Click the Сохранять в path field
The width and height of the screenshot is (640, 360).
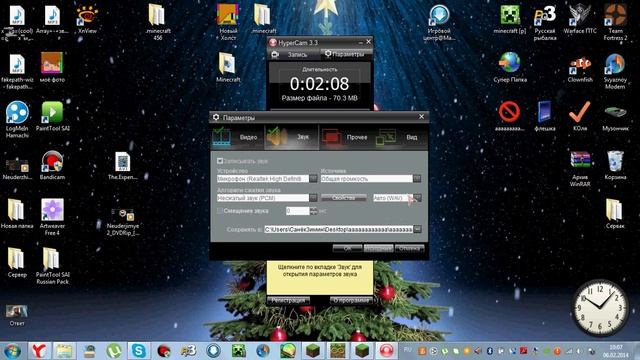(x=338, y=229)
